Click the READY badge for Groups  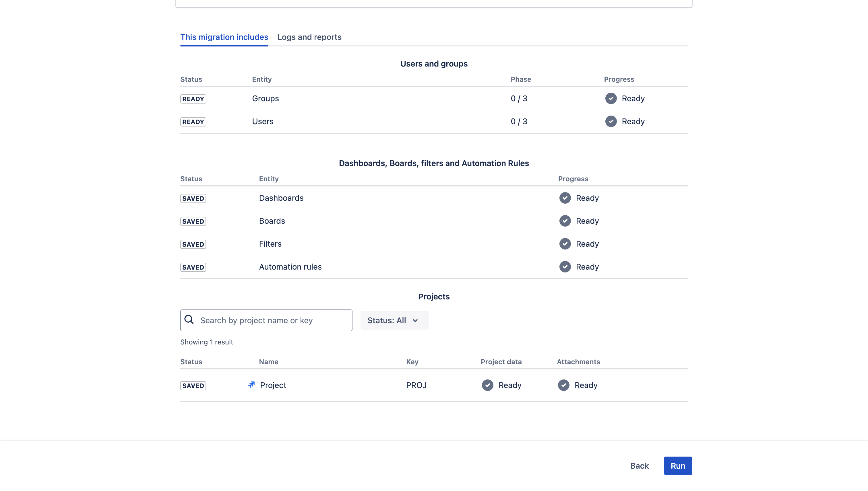pyautogui.click(x=193, y=99)
